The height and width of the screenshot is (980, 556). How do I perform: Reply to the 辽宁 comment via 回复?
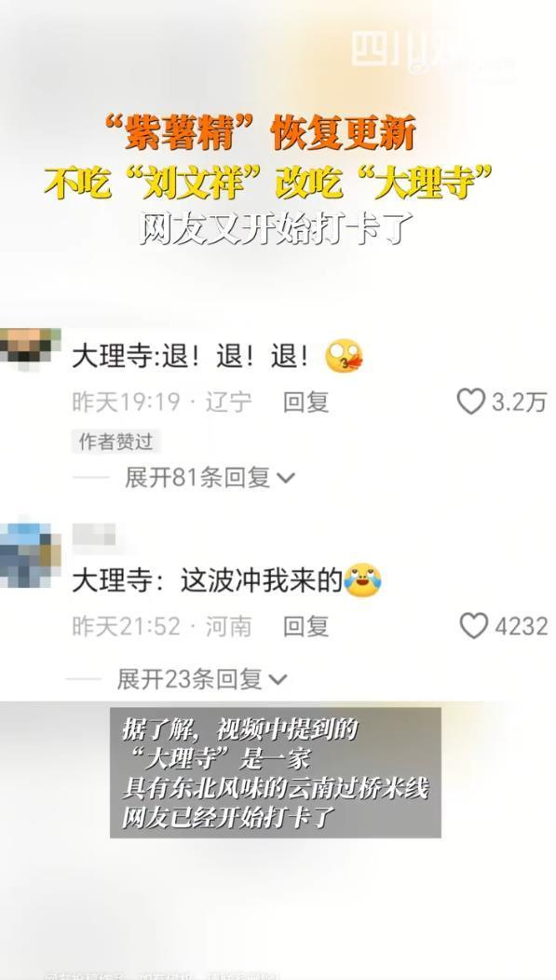click(306, 402)
